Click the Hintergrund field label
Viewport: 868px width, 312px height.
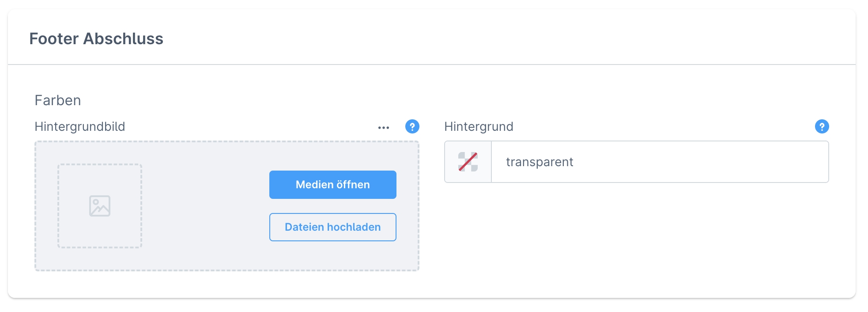(479, 127)
